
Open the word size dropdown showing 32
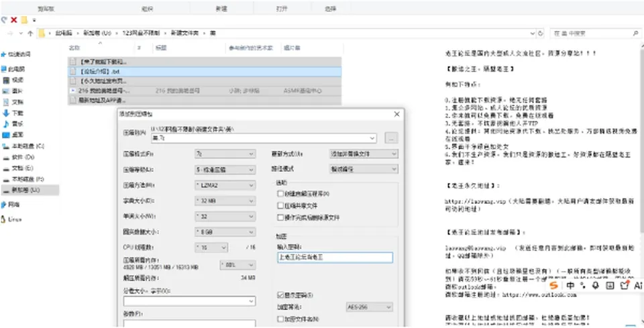[225, 217]
